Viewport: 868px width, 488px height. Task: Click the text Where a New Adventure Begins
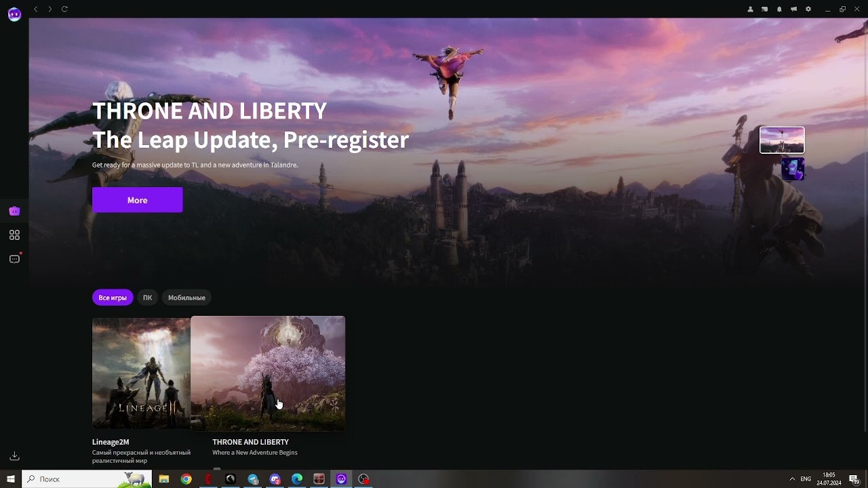255,453
